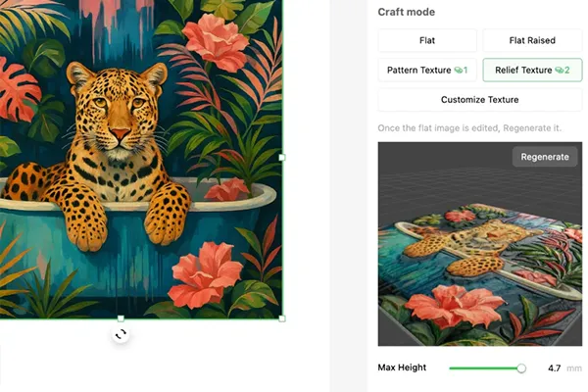The image size is (588, 392).
Task: Activate the Relief Texture mode
Action: click(524, 71)
